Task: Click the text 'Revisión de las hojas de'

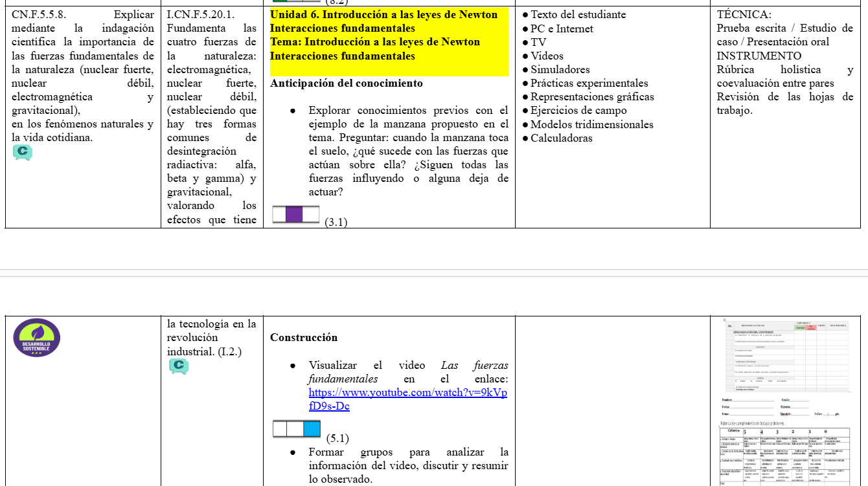Action: 785,97
